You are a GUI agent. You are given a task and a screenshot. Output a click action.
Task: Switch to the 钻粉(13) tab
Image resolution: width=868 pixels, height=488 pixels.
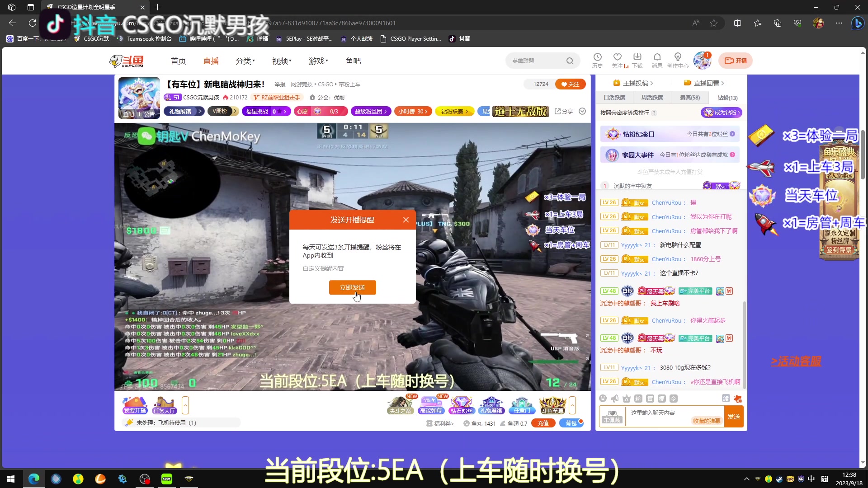pos(728,98)
